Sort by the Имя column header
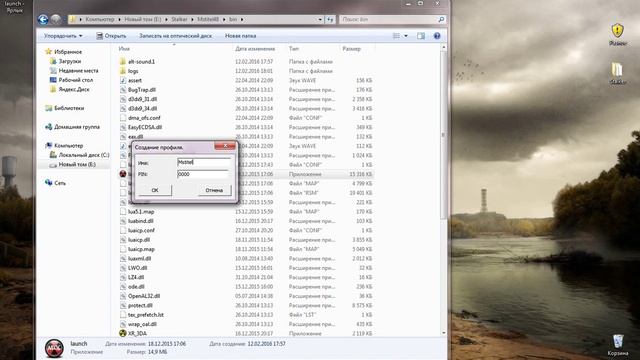 pyautogui.click(x=124, y=49)
